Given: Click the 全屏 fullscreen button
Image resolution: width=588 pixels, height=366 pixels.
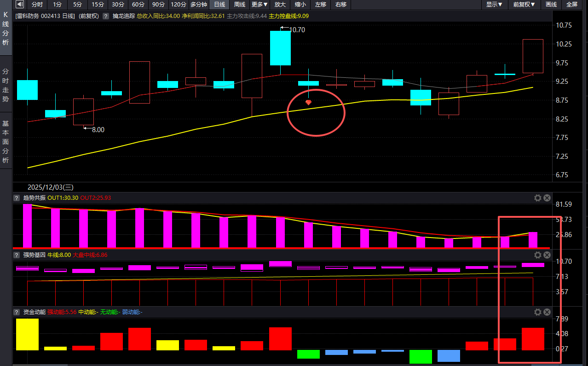Looking at the screenshot, I should click(x=571, y=5).
